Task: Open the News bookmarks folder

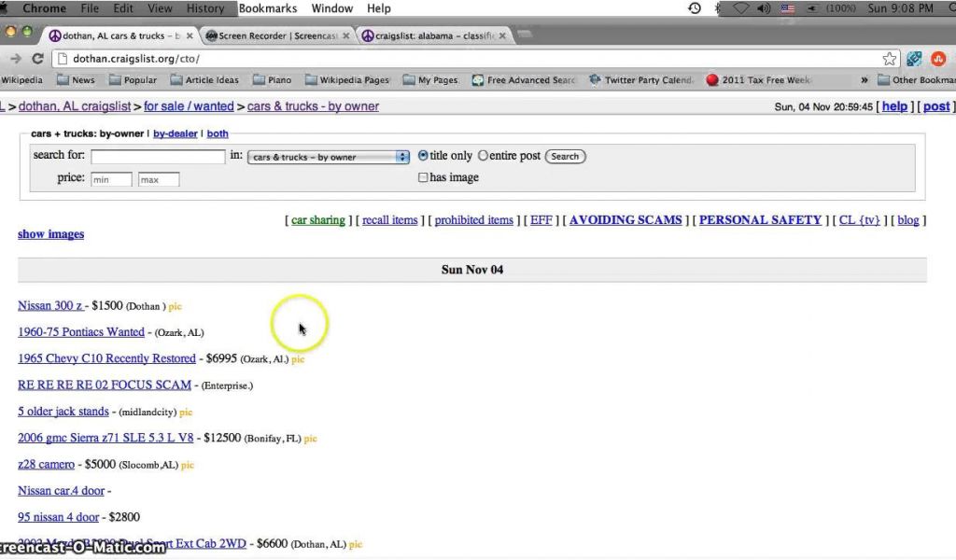Action: coord(76,80)
